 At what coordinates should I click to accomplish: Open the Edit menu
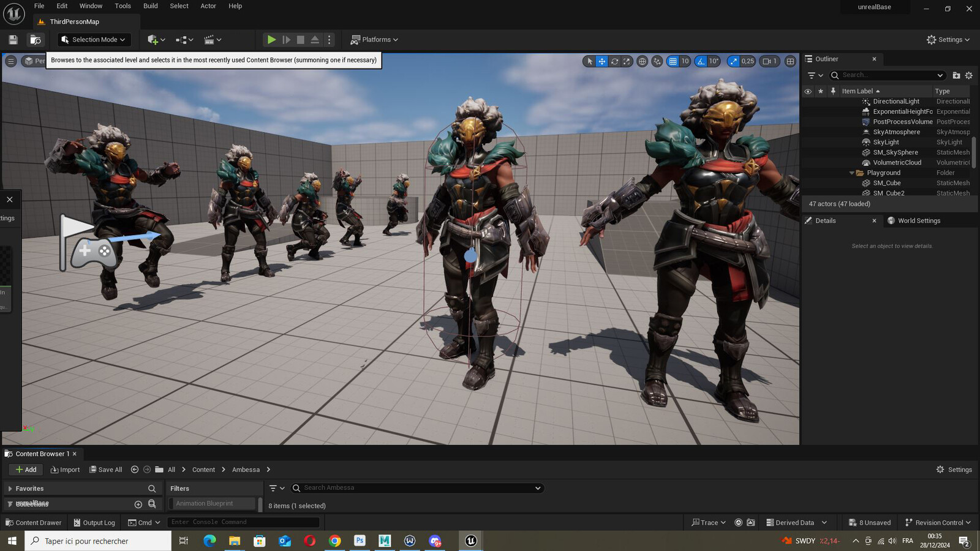point(62,6)
